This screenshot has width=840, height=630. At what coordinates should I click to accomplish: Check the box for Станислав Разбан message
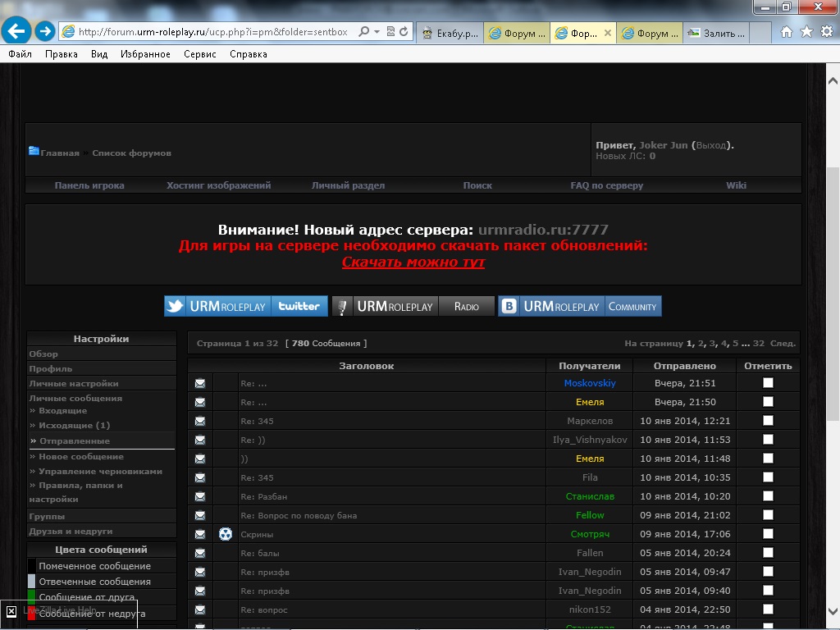tap(768, 496)
